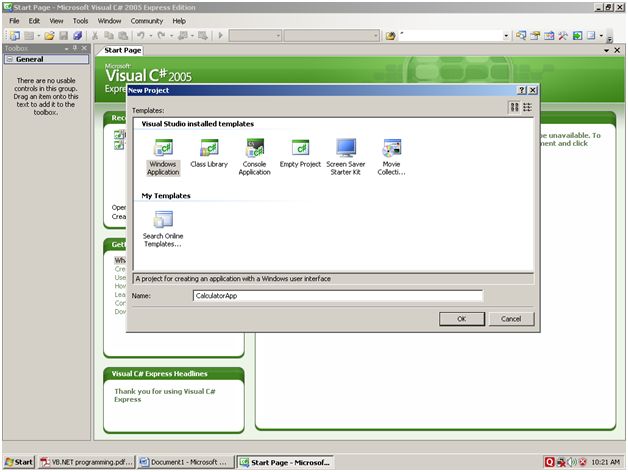Click the Redo arrow icon
Viewport: 628px width, 472px height.
(x=161, y=36)
